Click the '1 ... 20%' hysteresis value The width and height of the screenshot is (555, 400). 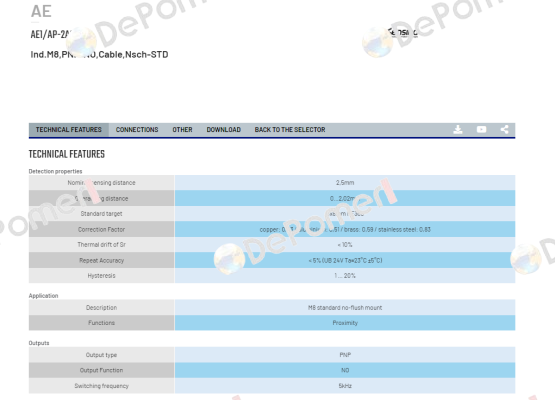pyautogui.click(x=345, y=276)
